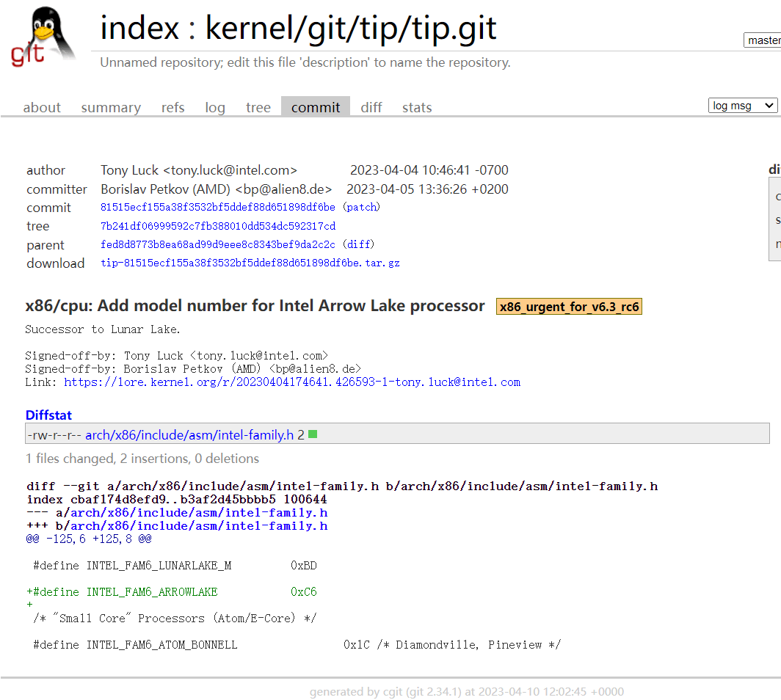Click the x86_urgent_for_v6.3_rc6 tag label

coord(569,307)
